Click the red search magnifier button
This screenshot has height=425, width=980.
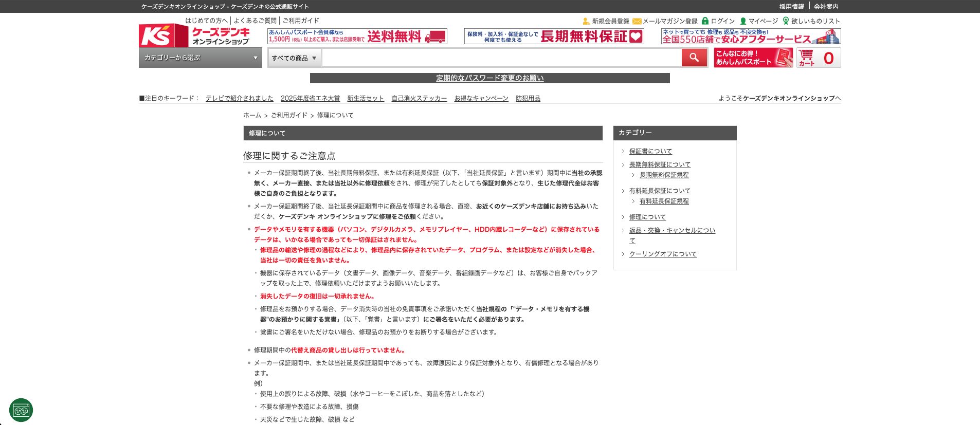click(x=694, y=58)
